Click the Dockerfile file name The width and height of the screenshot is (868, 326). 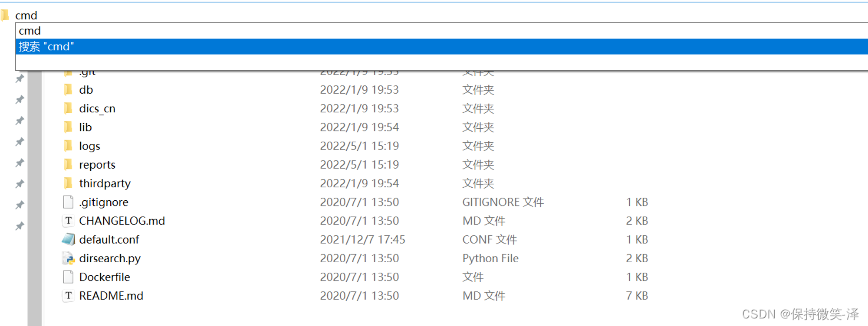click(x=105, y=277)
